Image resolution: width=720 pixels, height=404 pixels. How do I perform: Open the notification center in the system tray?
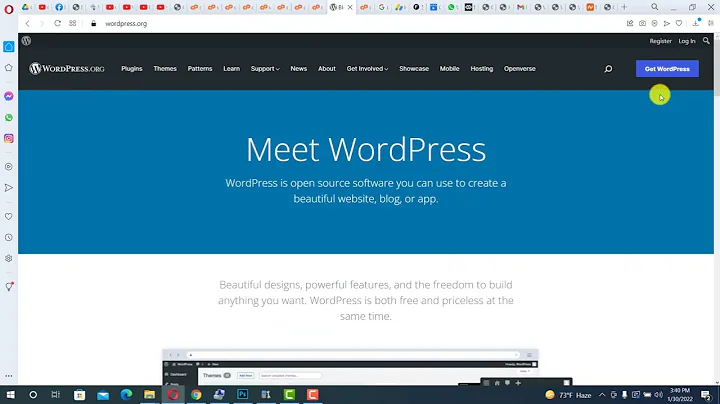tap(706, 395)
